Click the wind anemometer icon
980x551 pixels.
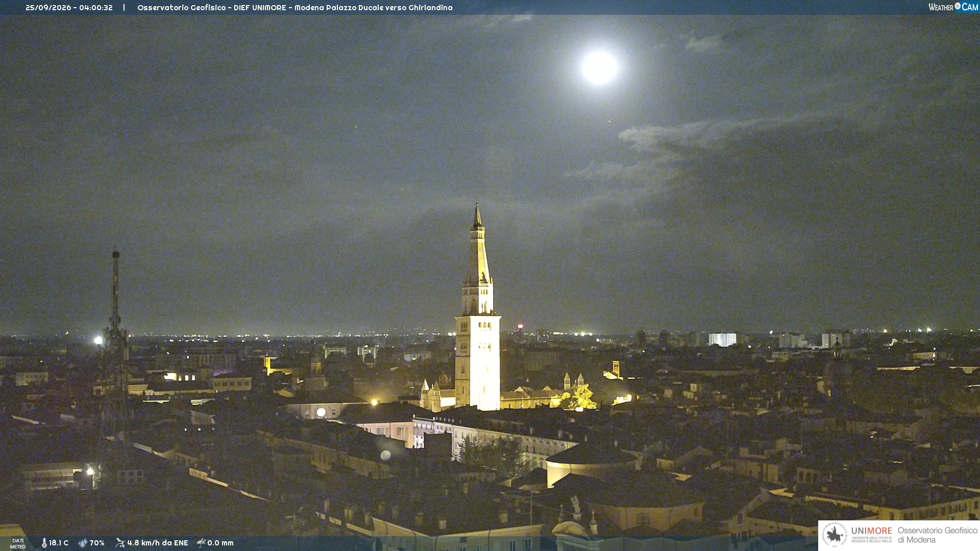tap(120, 543)
